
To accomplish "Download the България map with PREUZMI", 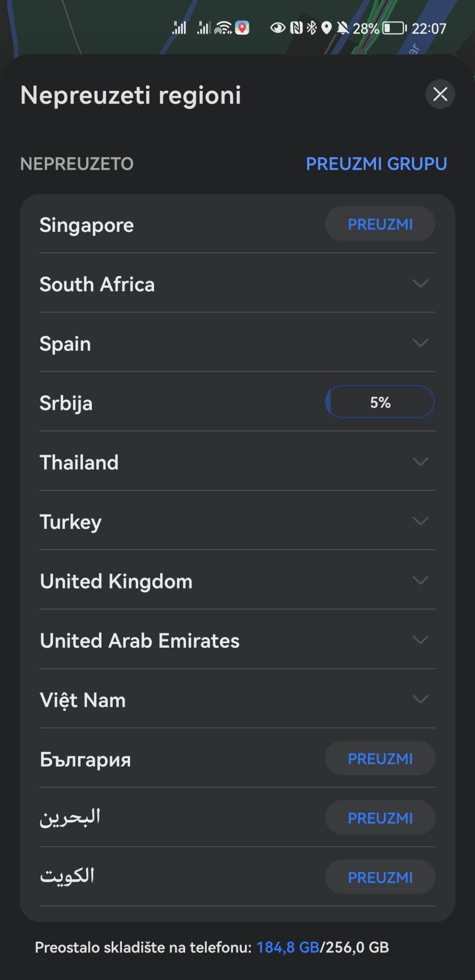I will pyautogui.click(x=380, y=758).
